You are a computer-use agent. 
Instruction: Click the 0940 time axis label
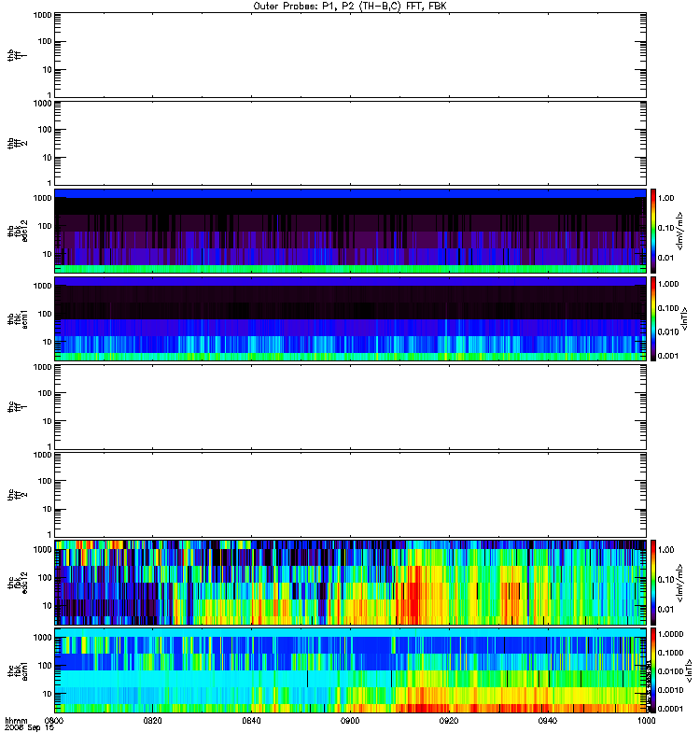pyautogui.click(x=548, y=721)
